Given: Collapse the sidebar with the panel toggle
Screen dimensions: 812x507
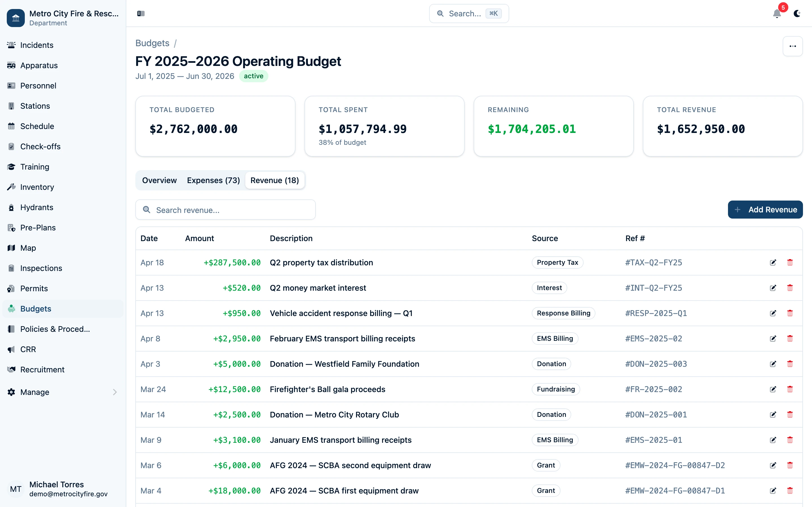Looking at the screenshot, I should pyautogui.click(x=141, y=14).
